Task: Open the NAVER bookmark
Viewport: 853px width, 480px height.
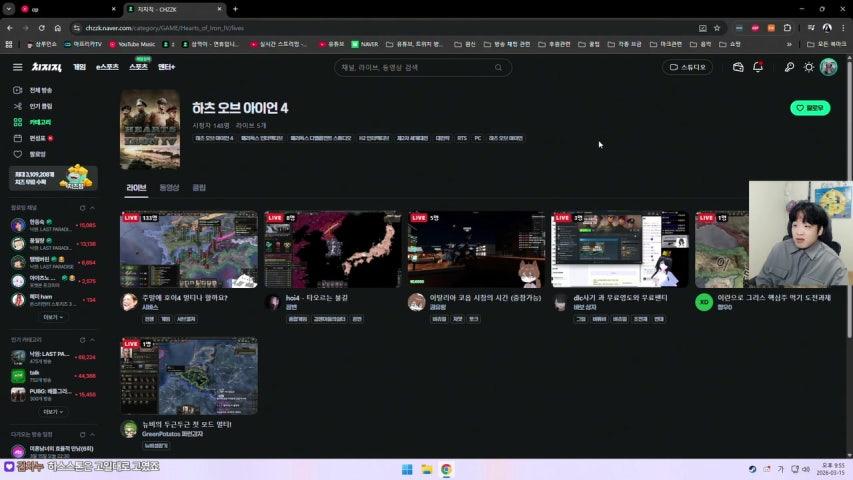Action: [365, 44]
